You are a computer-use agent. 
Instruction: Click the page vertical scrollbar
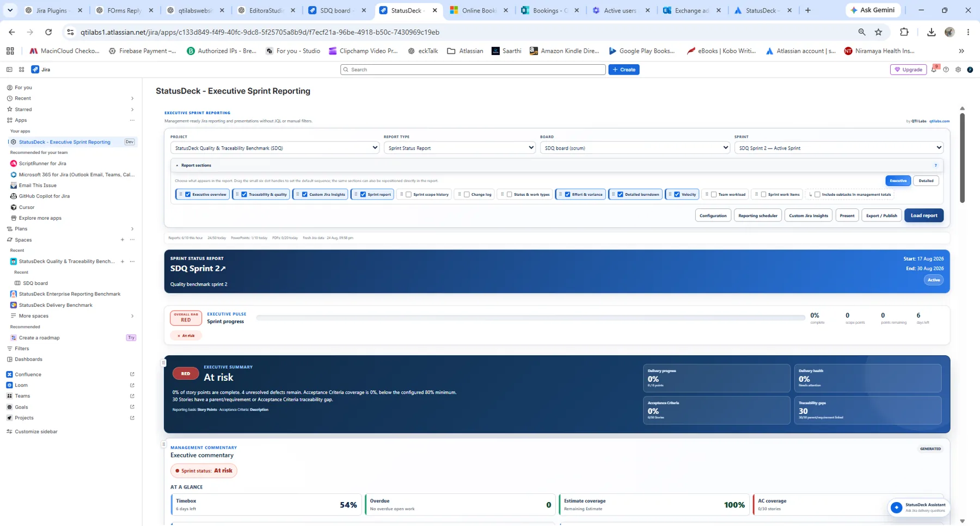pyautogui.click(x=962, y=158)
